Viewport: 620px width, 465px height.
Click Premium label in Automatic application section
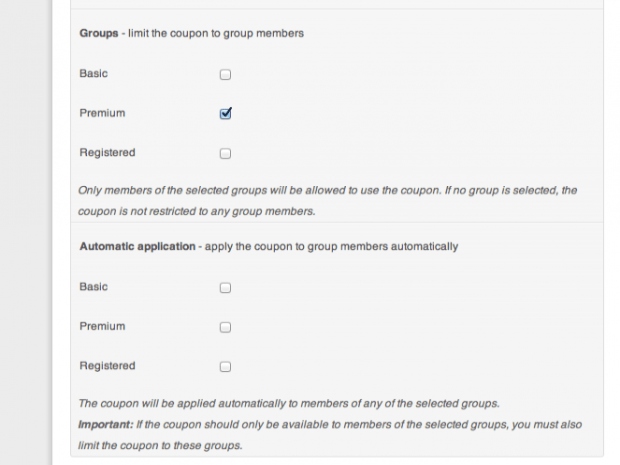[x=102, y=326]
